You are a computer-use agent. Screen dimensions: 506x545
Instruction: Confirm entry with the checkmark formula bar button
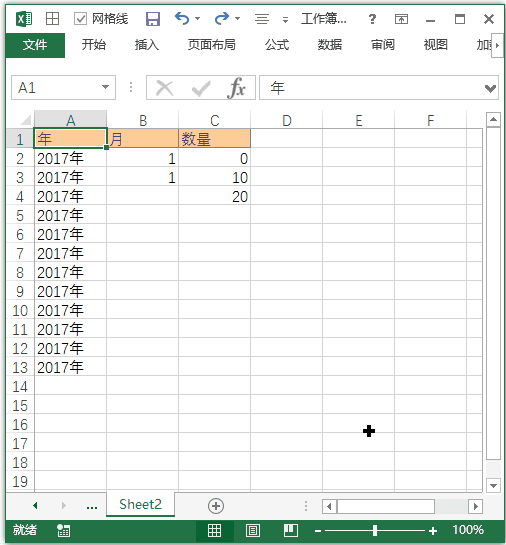[201, 89]
